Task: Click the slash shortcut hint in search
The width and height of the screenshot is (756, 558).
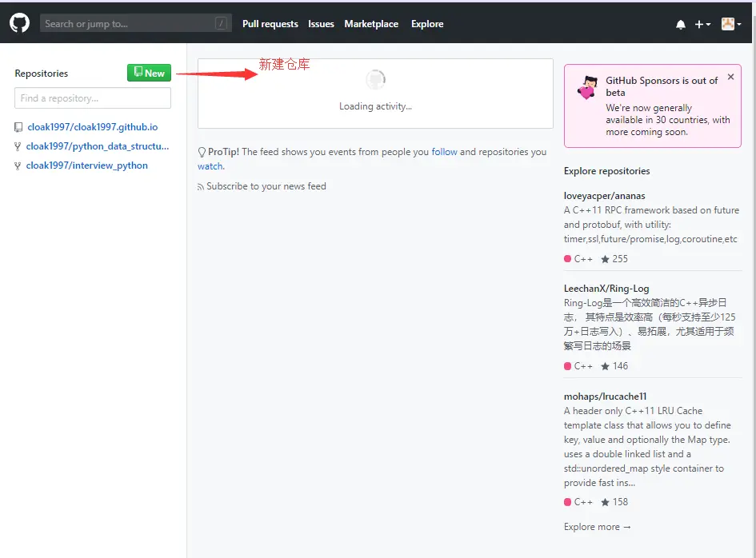Action: 221,23
